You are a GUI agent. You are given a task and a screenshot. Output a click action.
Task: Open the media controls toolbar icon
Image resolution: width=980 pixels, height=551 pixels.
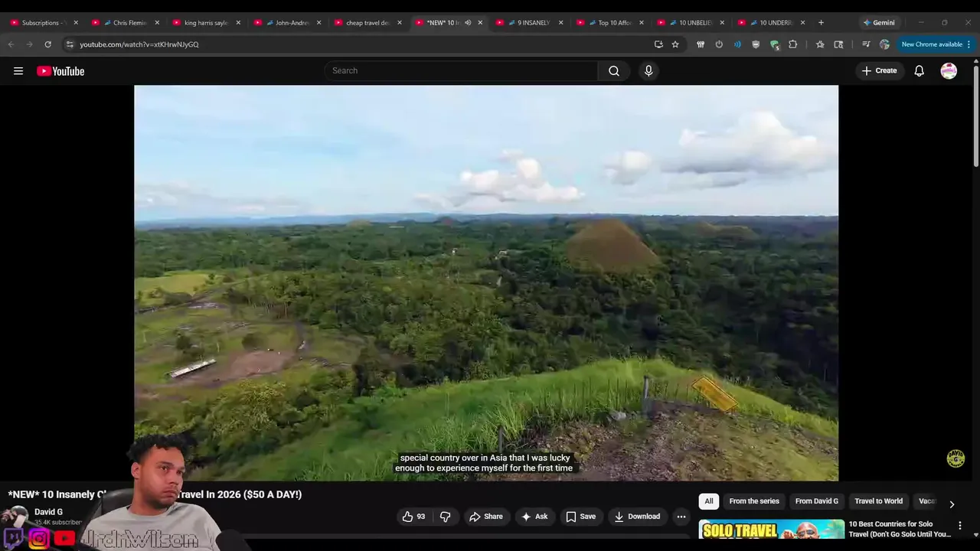[866, 44]
